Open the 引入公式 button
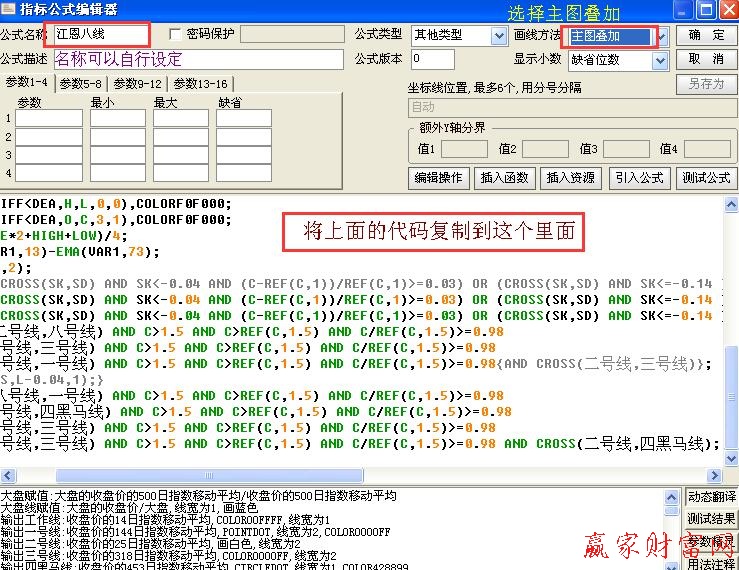Screen dimensions: 739x570 (x=639, y=178)
